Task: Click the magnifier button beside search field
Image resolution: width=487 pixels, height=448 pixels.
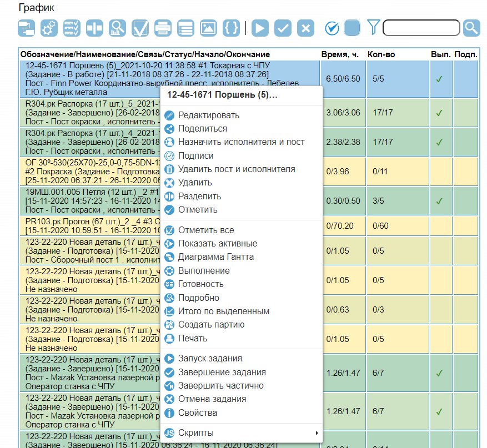Action: pos(471,28)
